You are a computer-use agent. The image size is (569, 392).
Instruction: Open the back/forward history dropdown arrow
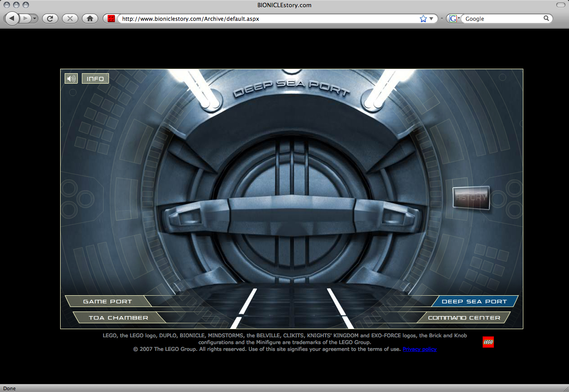pyautogui.click(x=35, y=19)
